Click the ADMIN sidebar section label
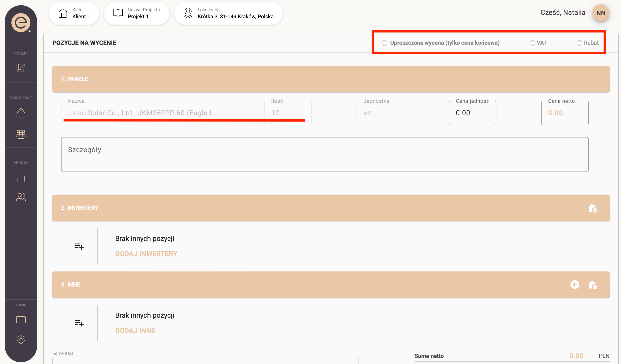 (x=21, y=305)
